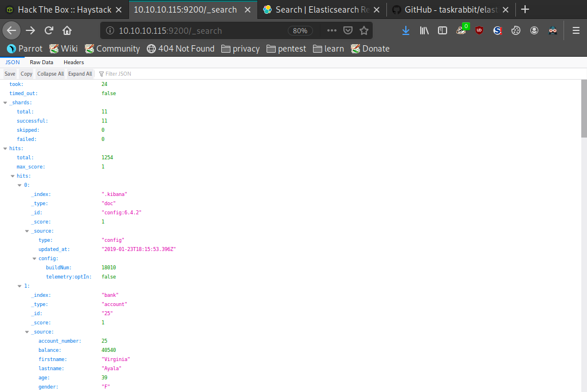587x392 pixels.
Task: Select the "Virginia" firstname value
Action: point(116,359)
